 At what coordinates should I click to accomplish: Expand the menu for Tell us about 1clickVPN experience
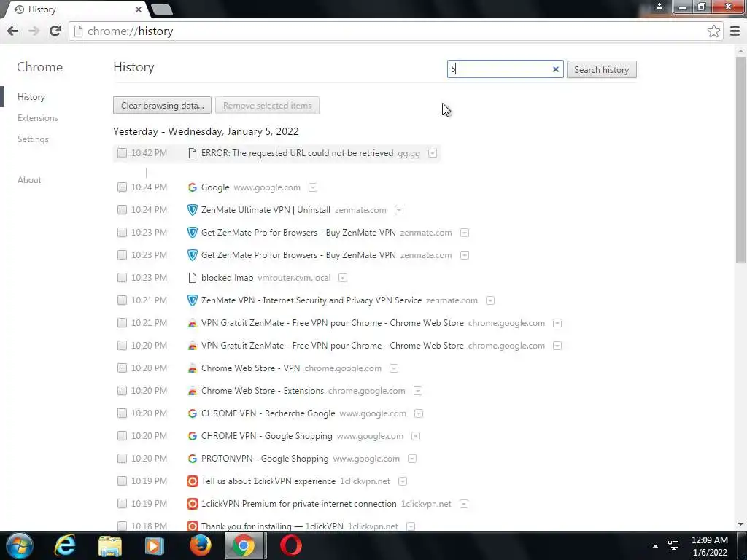tap(403, 481)
